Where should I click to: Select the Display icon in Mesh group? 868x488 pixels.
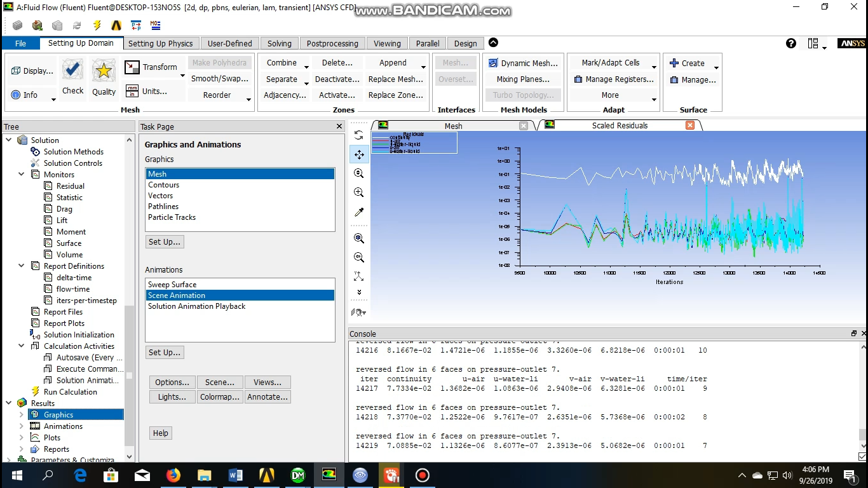coord(31,70)
